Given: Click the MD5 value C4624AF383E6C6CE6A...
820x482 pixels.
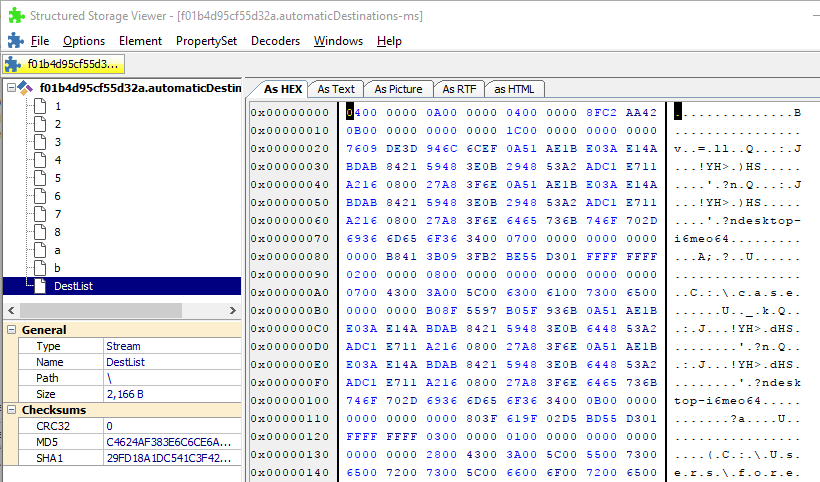Looking at the screenshot, I should click(168, 442).
